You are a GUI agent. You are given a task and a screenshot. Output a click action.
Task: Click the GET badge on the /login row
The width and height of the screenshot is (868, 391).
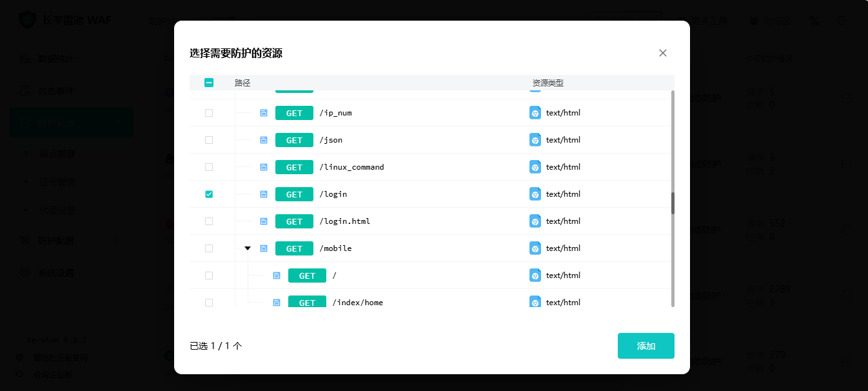tap(294, 194)
